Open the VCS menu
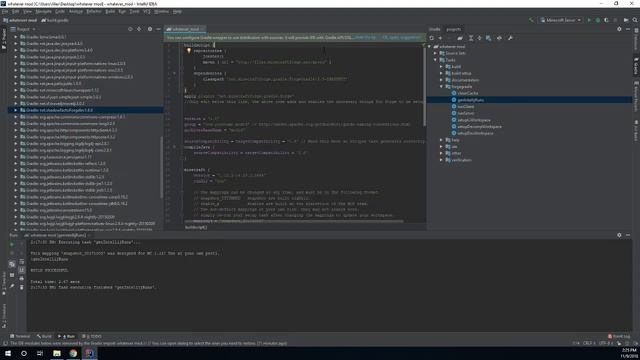 (x=147, y=11)
